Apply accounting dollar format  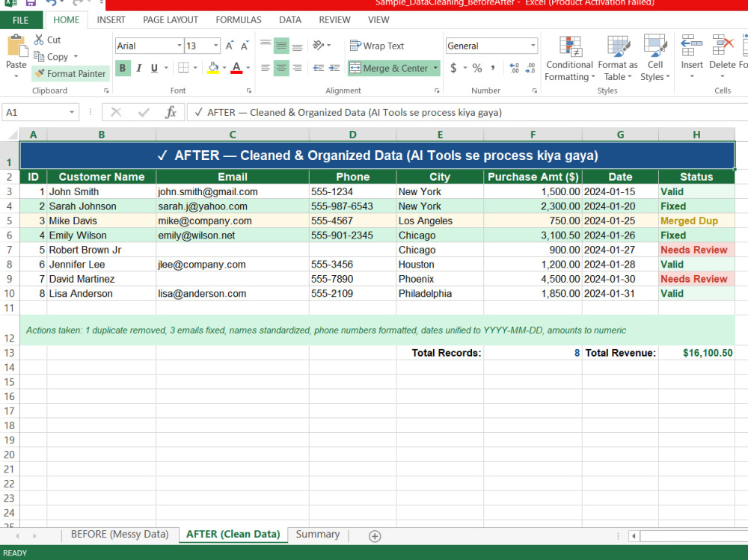[453, 68]
